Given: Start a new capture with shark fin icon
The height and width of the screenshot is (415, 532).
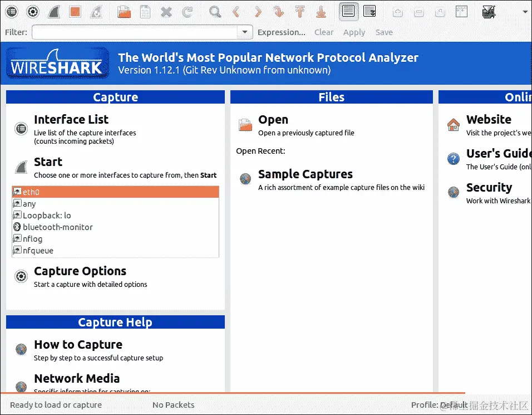Looking at the screenshot, I should pos(54,12).
